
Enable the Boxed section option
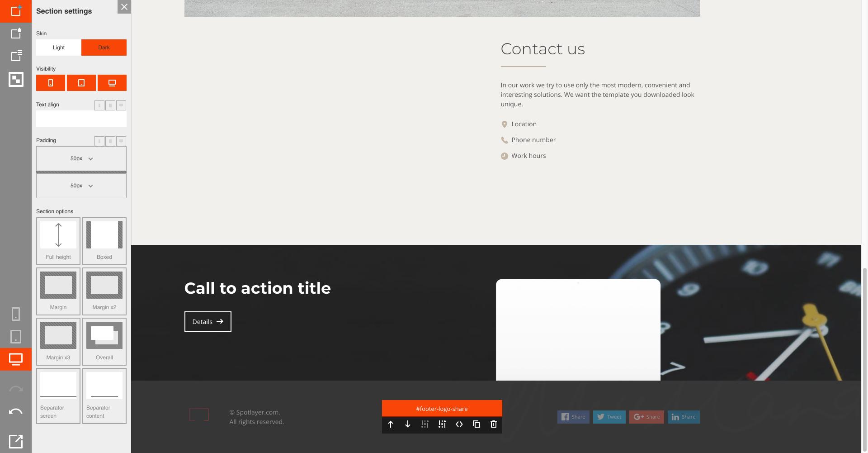[x=104, y=241]
